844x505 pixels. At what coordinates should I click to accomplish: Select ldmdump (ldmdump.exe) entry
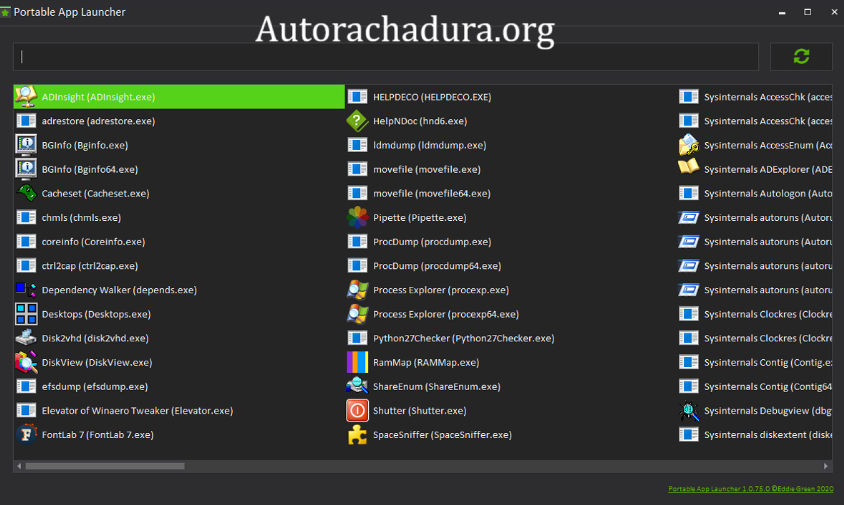(510, 145)
